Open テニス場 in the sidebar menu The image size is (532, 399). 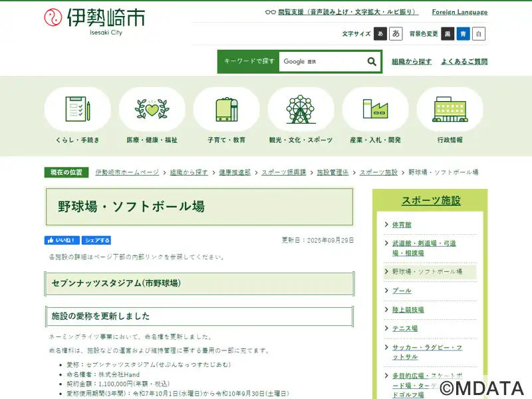pos(405,328)
